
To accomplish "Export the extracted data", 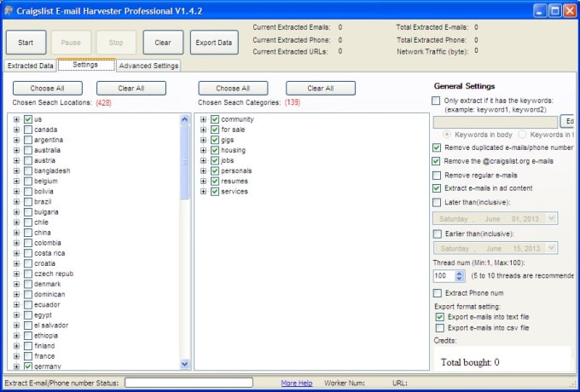I will (x=214, y=43).
